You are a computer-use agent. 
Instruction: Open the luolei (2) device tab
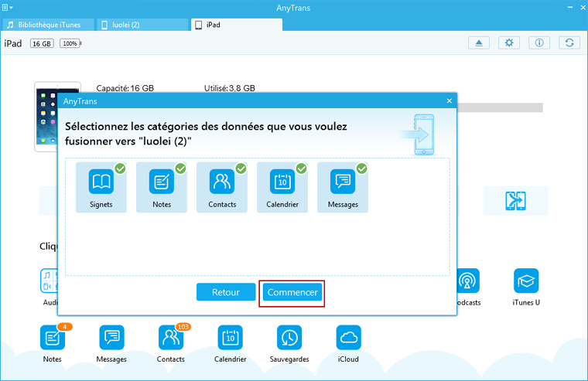tap(142, 25)
